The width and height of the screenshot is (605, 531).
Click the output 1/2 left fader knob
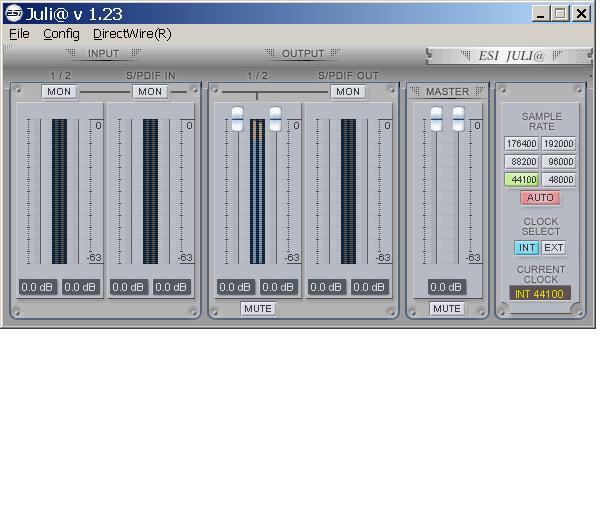pos(237,119)
